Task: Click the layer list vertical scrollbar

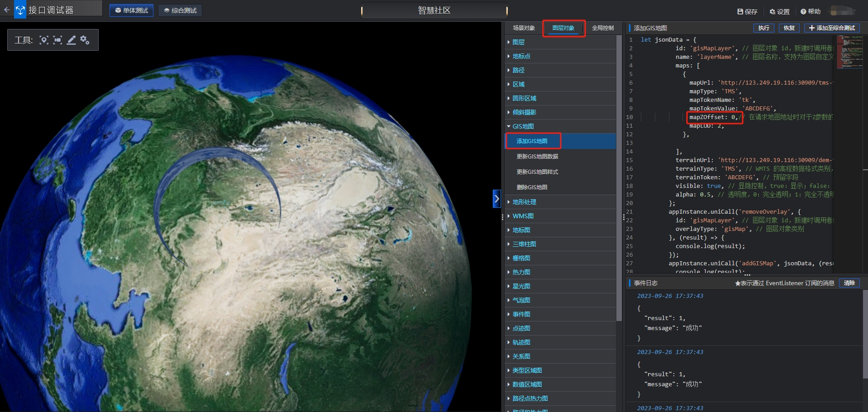Action: coord(619,178)
